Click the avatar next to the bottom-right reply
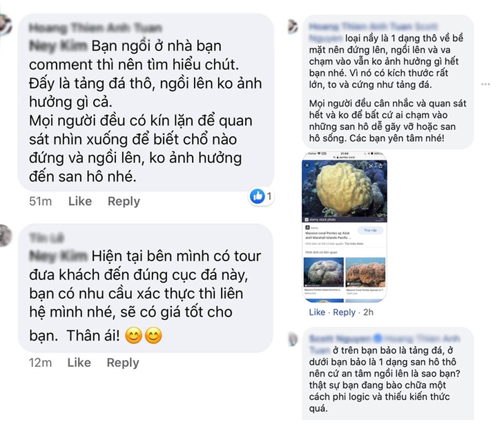The image size is (504, 427). click(x=293, y=339)
